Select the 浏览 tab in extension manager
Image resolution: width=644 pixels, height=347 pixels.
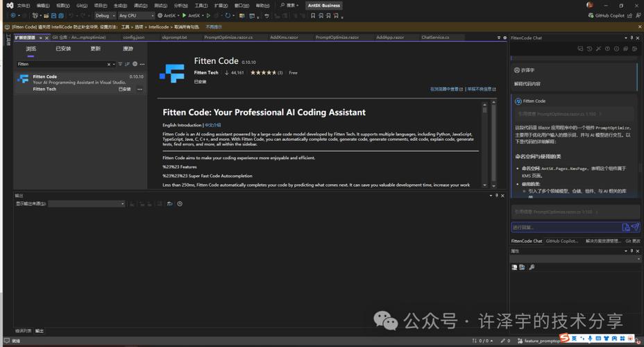point(31,49)
